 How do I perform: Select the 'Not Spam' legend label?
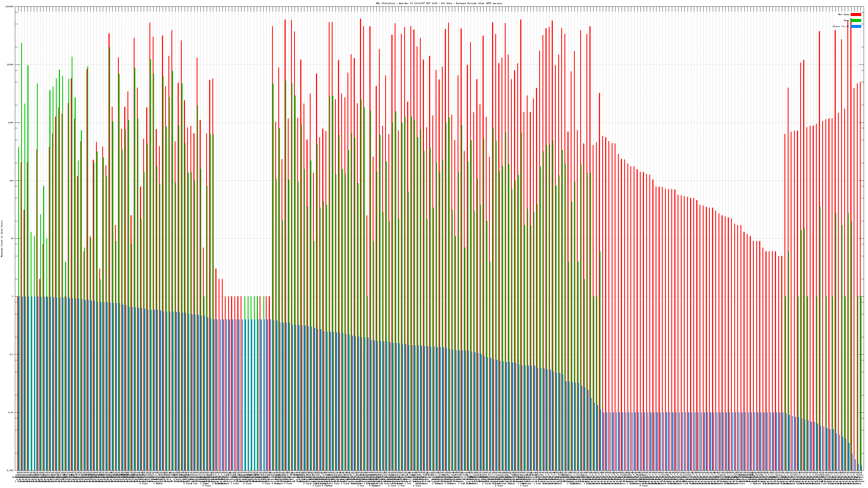coord(844,14)
